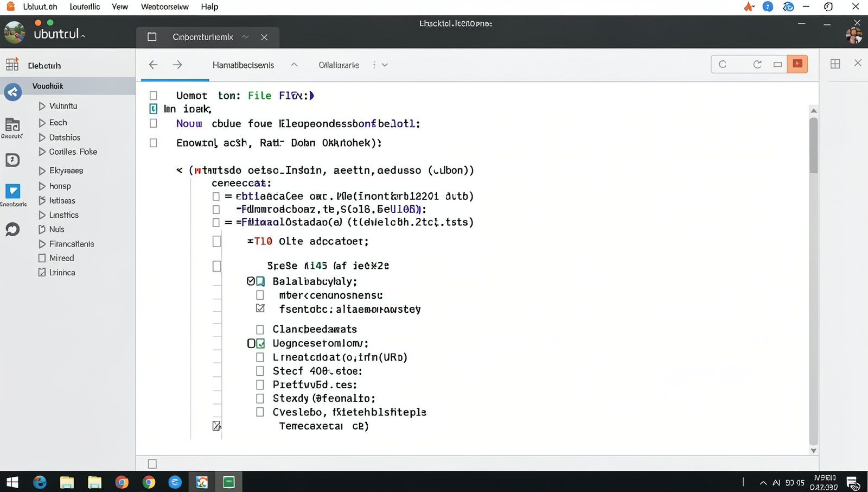Expand the Datshios tree item
868x492 pixels.
point(42,137)
